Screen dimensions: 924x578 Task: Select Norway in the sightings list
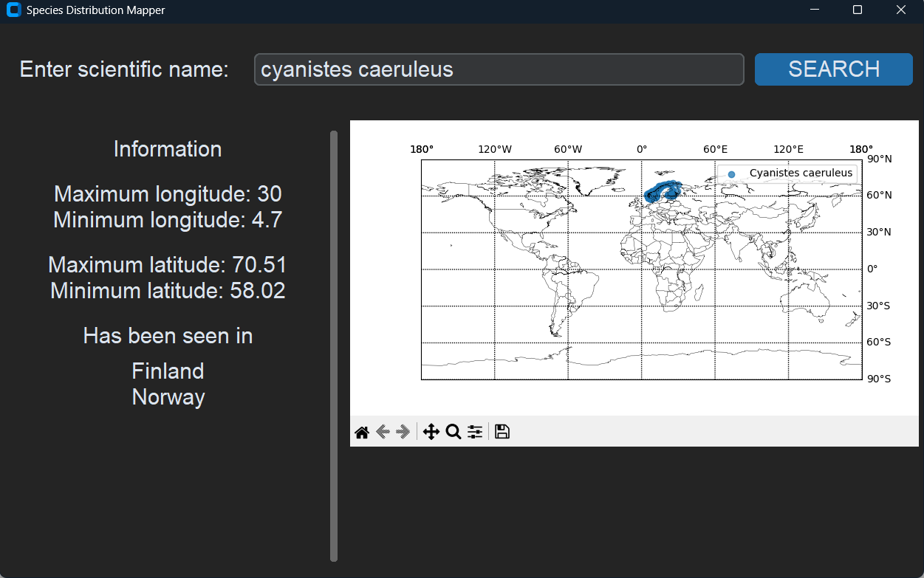click(168, 397)
